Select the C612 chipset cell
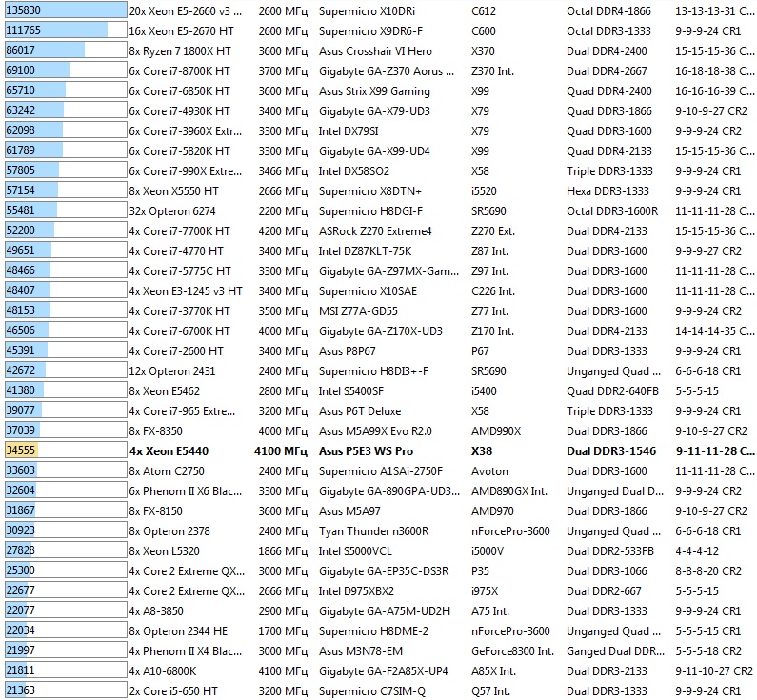 point(484,10)
